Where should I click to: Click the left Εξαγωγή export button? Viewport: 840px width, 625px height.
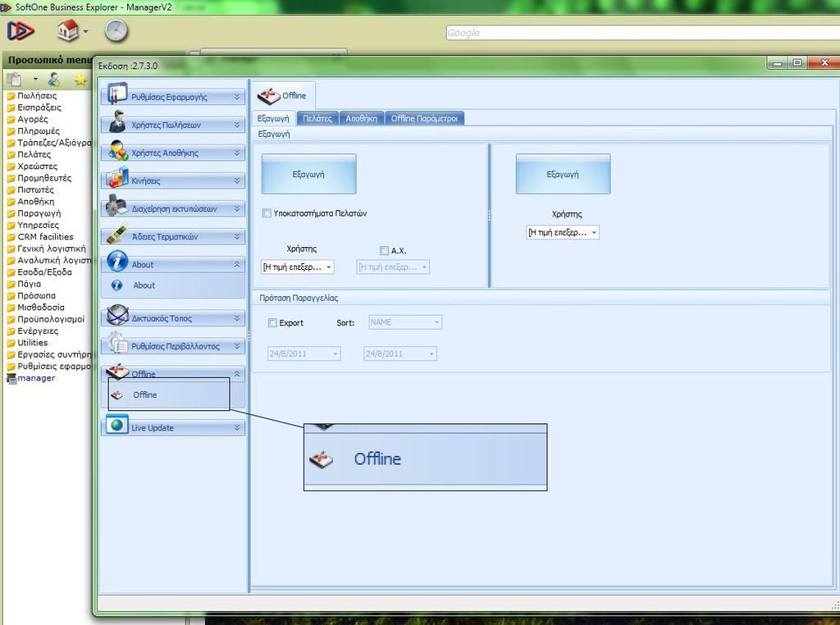click(308, 174)
